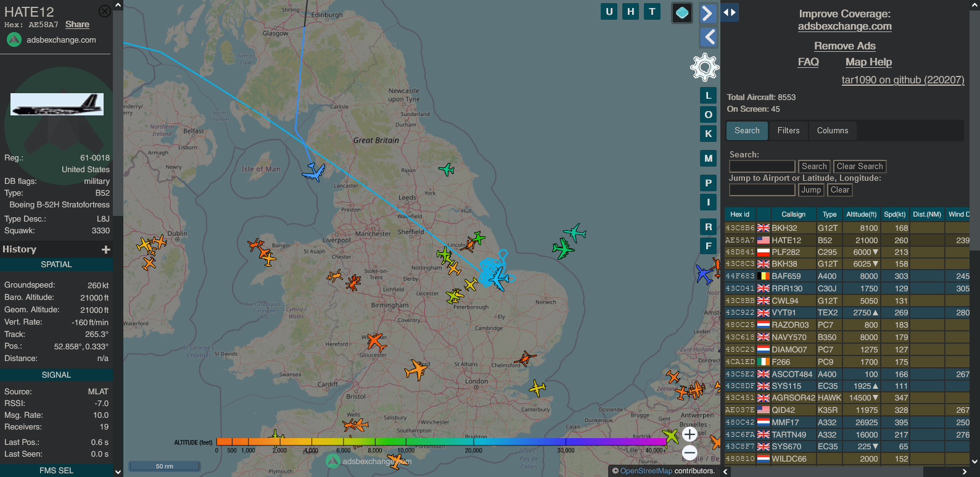The width and height of the screenshot is (980, 477).
Task: Sort table by Type column
Action: click(830, 215)
